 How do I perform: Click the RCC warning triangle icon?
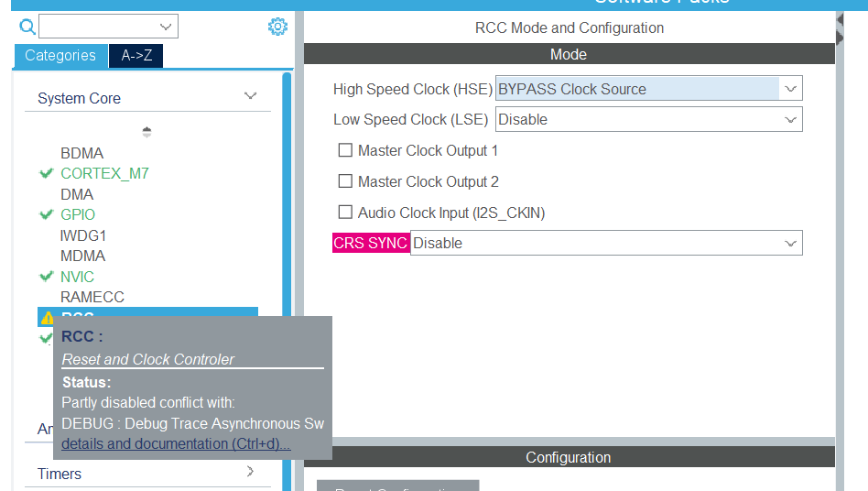tap(47, 317)
